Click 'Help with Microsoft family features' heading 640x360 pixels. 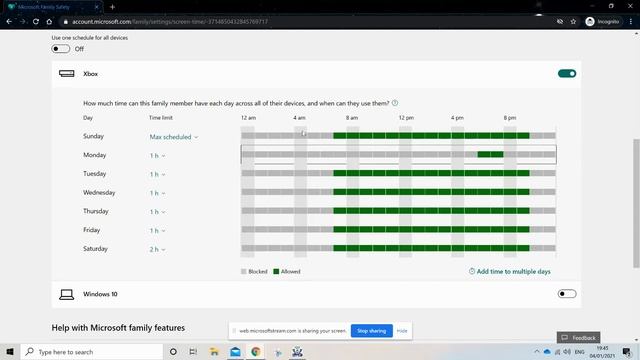pos(118,328)
